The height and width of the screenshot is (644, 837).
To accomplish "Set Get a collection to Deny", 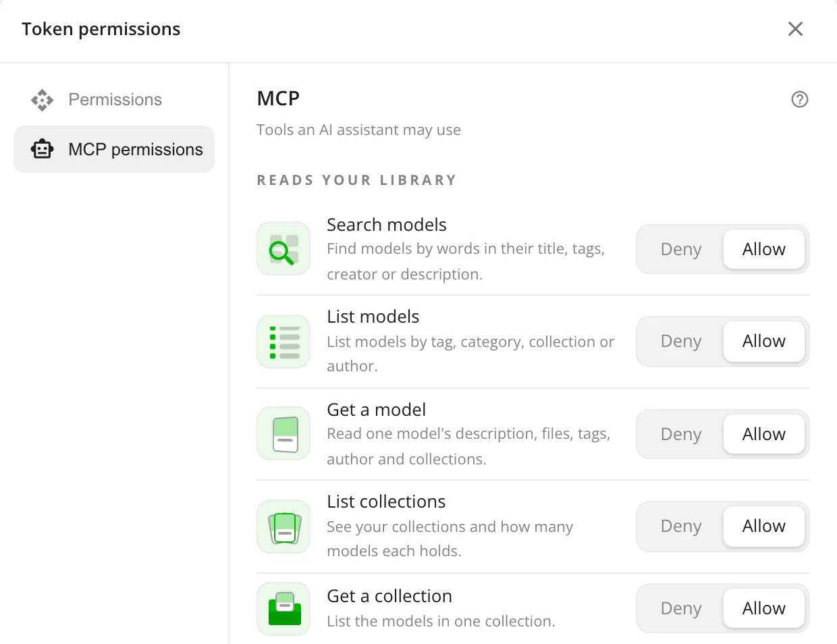I will coord(680,608).
